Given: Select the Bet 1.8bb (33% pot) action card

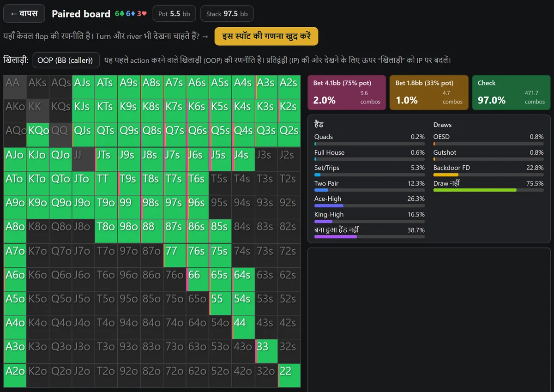Looking at the screenshot, I should [x=429, y=92].
